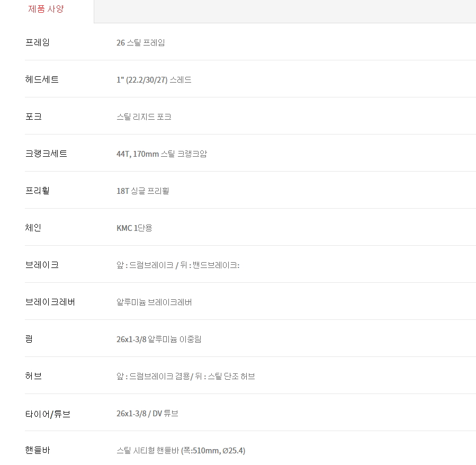
Task: Click the 허브 row label
Action: click(33, 376)
